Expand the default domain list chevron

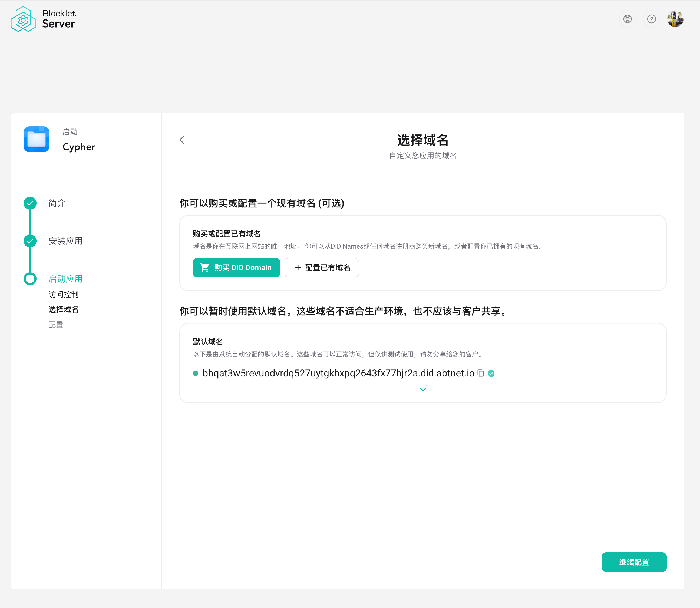pos(423,389)
